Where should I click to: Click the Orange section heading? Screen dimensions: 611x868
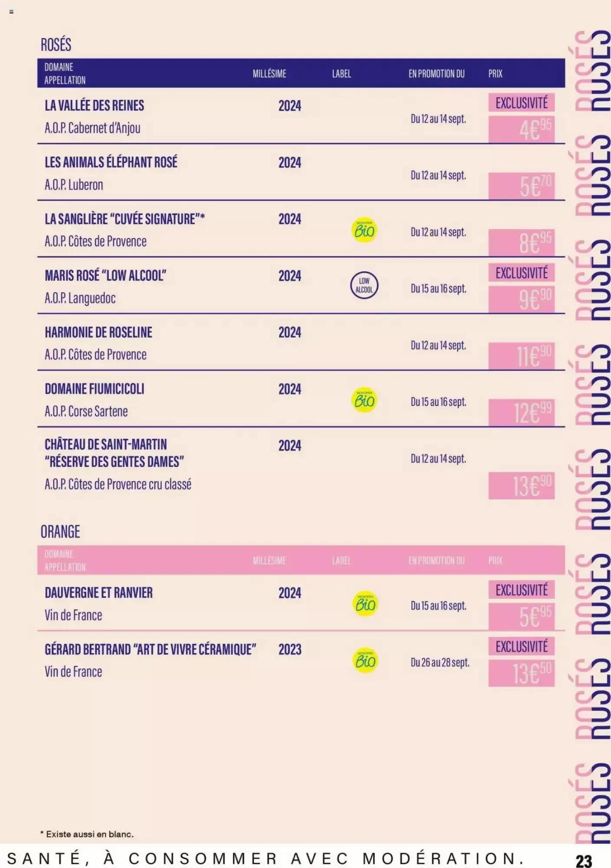tap(60, 532)
